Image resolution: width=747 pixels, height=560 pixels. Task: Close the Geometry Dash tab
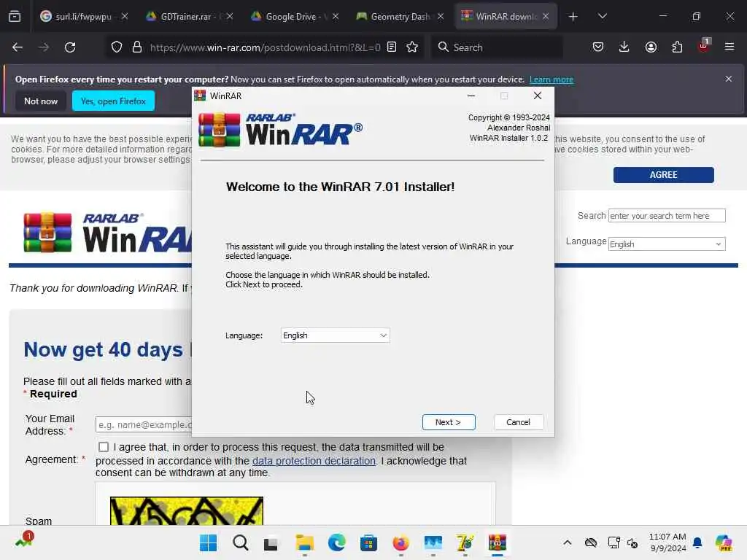tap(441, 16)
